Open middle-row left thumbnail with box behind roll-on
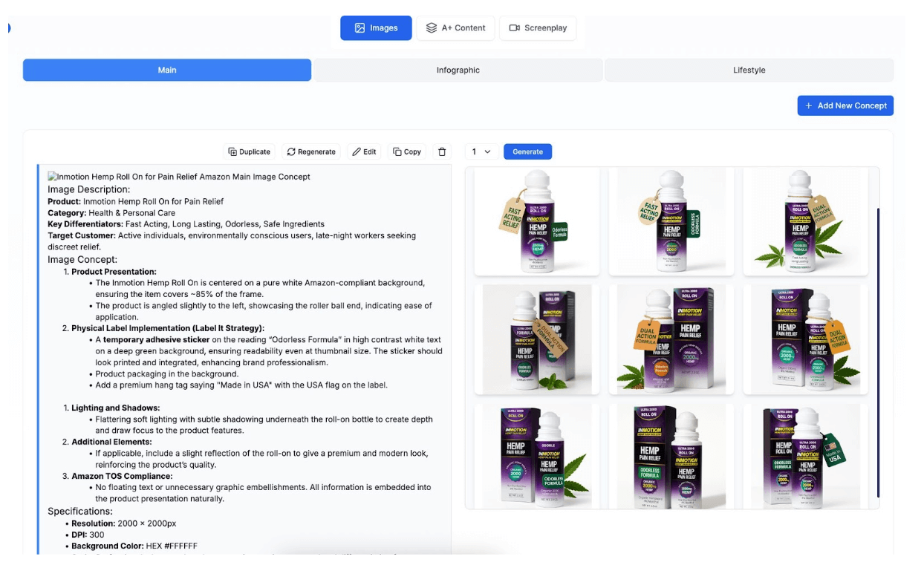Screen dimensions: 924x568 pyautogui.click(x=537, y=339)
